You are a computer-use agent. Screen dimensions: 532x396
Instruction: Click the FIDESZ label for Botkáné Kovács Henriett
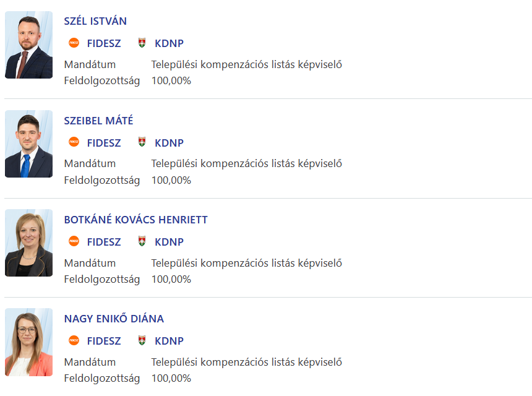[104, 242]
